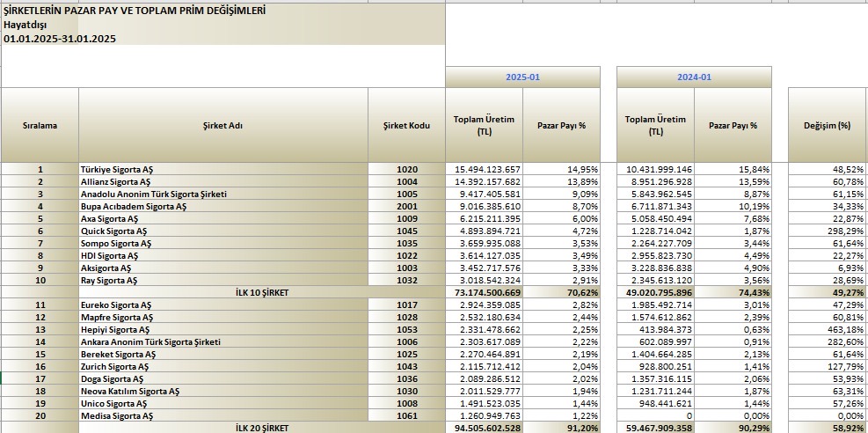Select the Türkiye Sigorta AŞ cell
Viewport: 868px width, 433px height.
pos(223,170)
